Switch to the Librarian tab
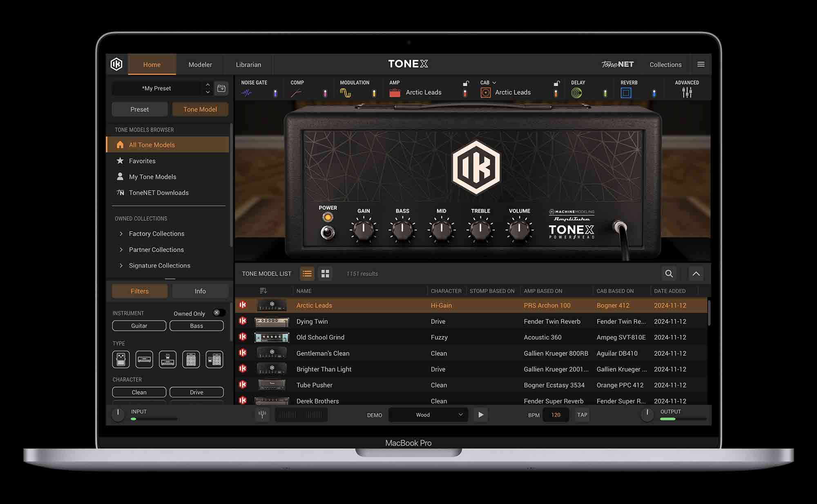Image resolution: width=817 pixels, height=504 pixels. point(248,64)
